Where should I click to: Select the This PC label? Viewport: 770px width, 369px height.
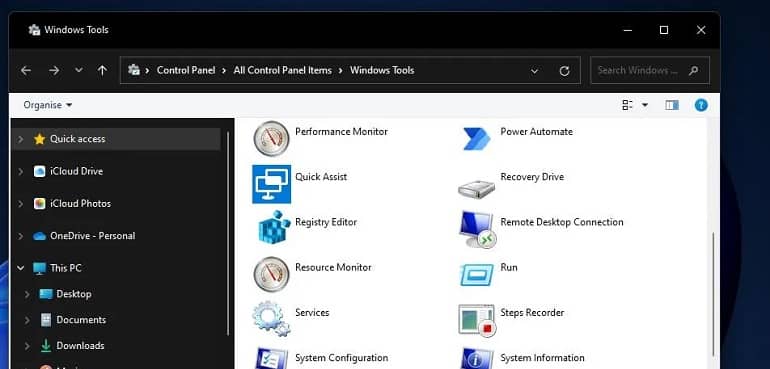(66, 268)
